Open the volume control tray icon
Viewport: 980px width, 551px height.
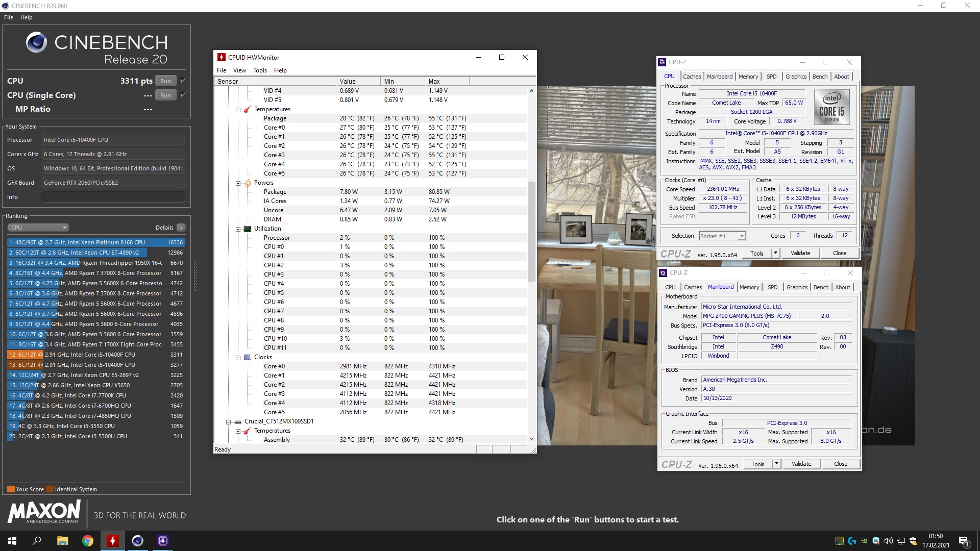coord(888,541)
